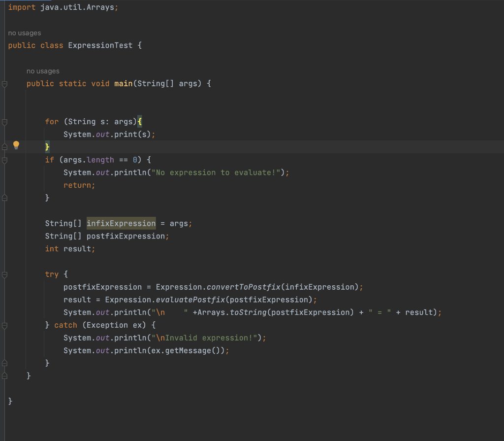
Task: Click the fold marker at main method's closing brace
Action: [x=4, y=375]
